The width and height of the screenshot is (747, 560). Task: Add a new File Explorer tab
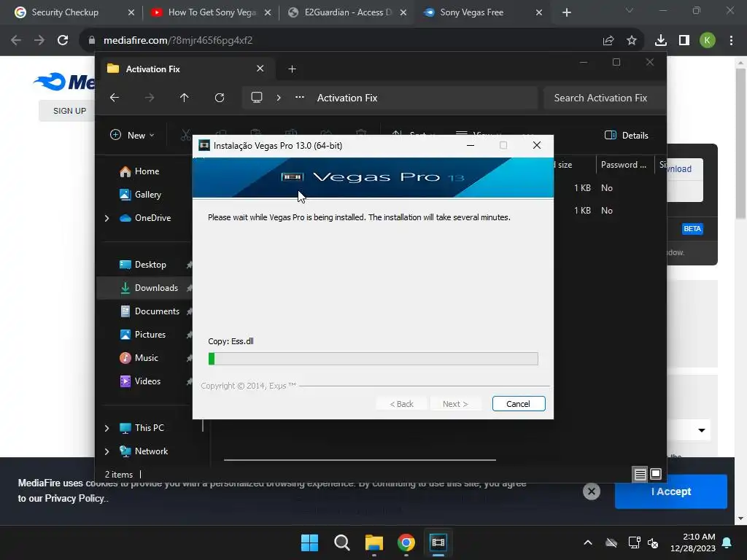coord(292,69)
